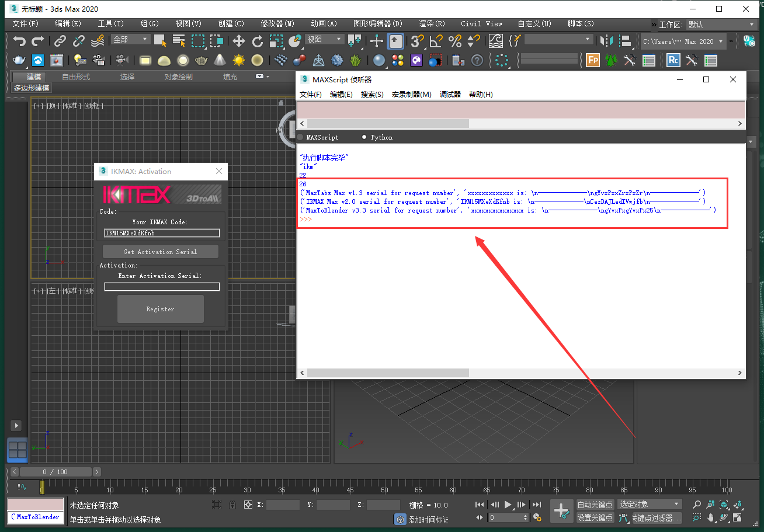This screenshot has width=764, height=532.
Task: Select the Select and Link chain tool
Action: [x=60, y=41]
